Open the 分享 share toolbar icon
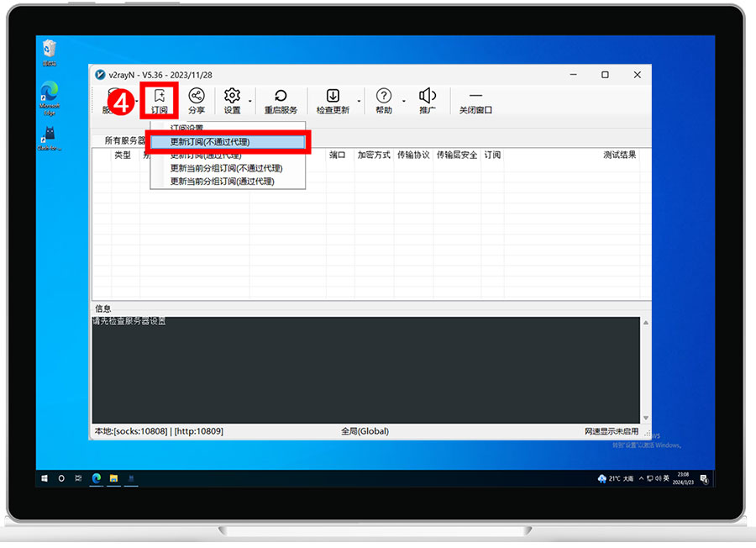Image resolution: width=756 pixels, height=548 pixels. (197, 100)
